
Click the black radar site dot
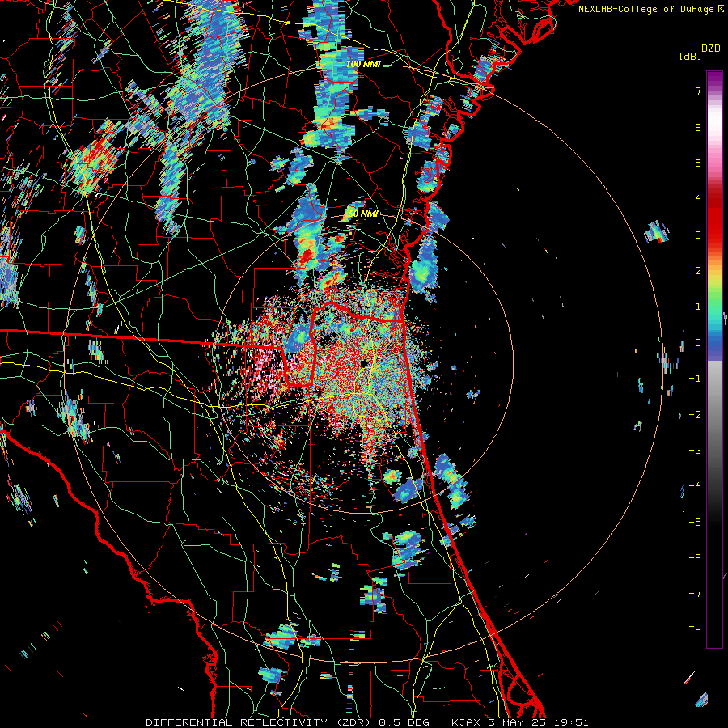(364, 362)
